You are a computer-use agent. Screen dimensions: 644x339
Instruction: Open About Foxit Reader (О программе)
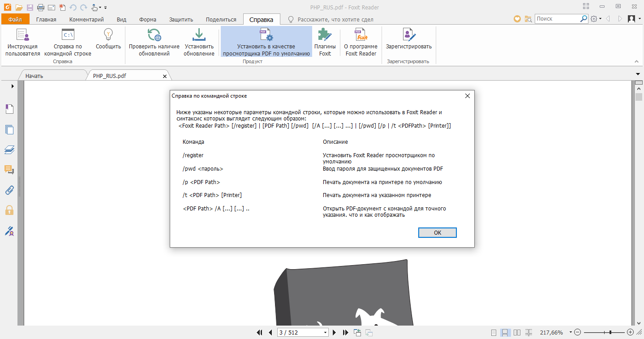tap(361, 43)
